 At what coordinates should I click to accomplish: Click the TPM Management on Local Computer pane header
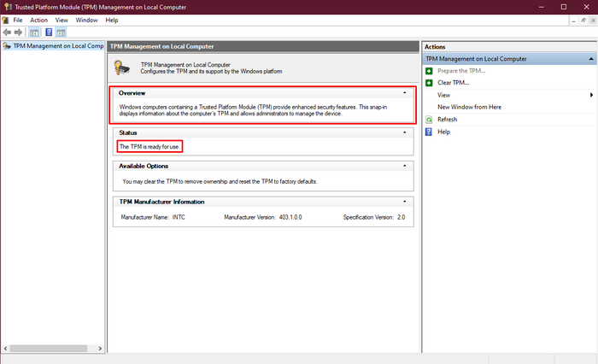tap(263, 46)
